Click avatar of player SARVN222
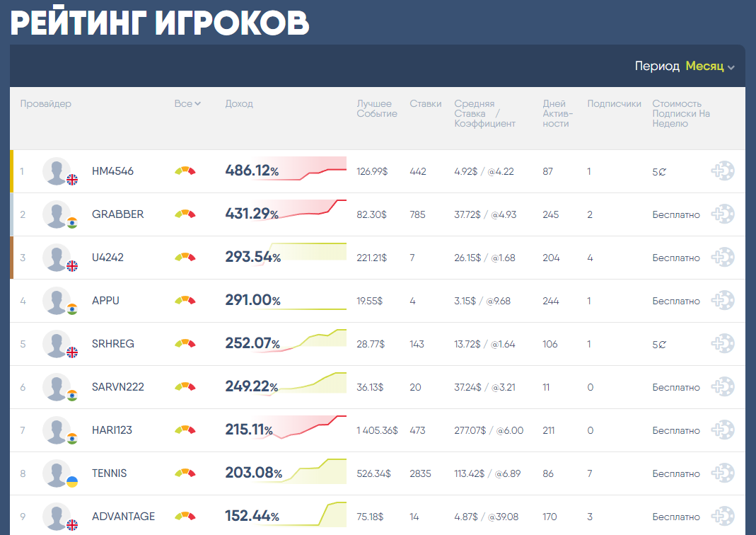This screenshot has height=535, width=756. coord(57,387)
